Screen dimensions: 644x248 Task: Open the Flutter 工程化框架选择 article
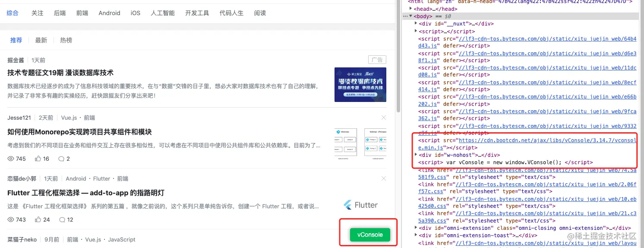[86, 193]
